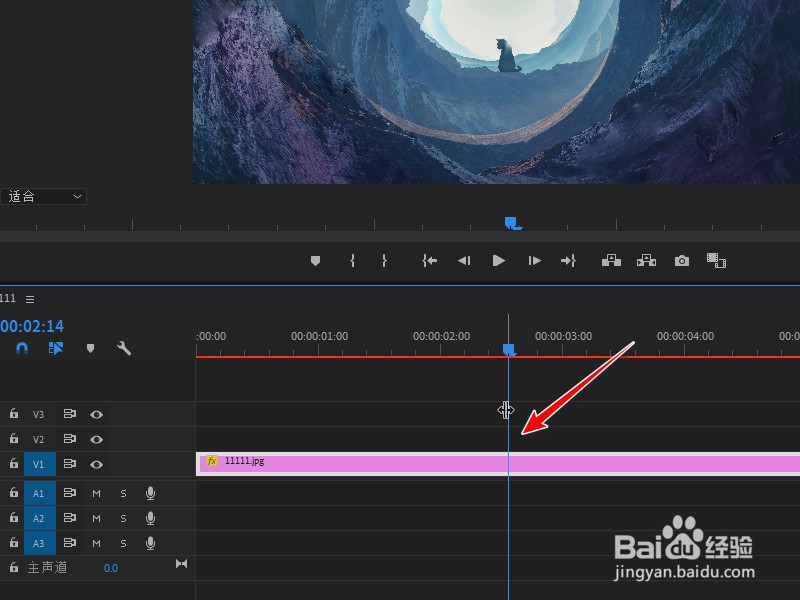Toggle lock on track V2

tap(14, 438)
